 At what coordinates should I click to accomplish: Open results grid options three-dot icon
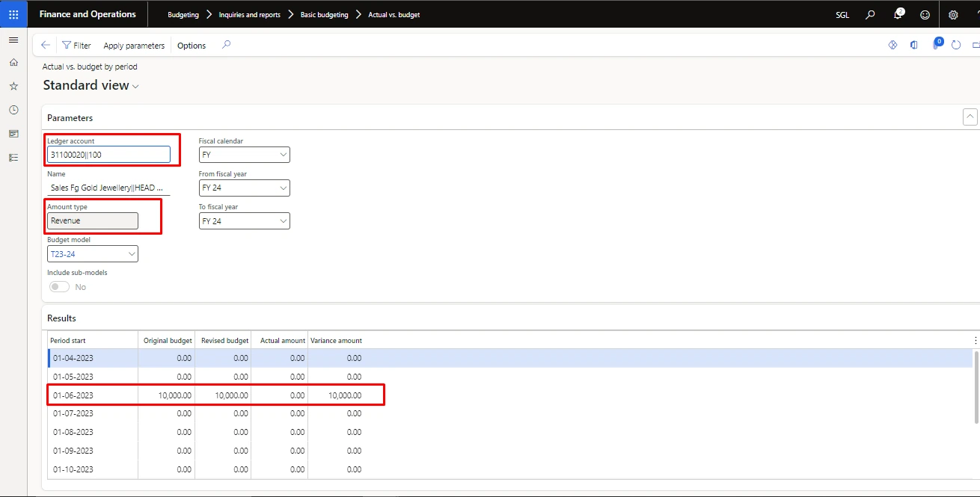point(976,340)
